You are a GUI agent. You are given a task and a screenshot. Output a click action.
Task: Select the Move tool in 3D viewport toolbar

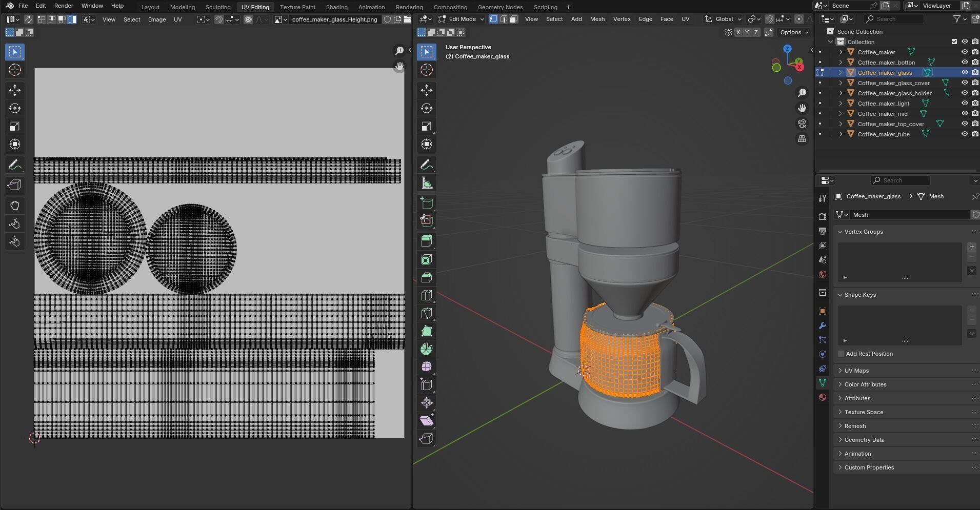[x=426, y=90]
